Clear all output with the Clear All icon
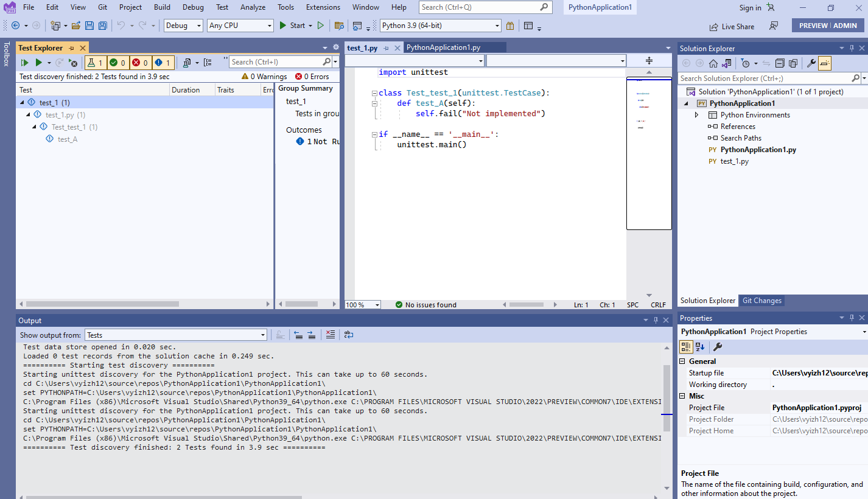868x499 pixels. tap(330, 335)
